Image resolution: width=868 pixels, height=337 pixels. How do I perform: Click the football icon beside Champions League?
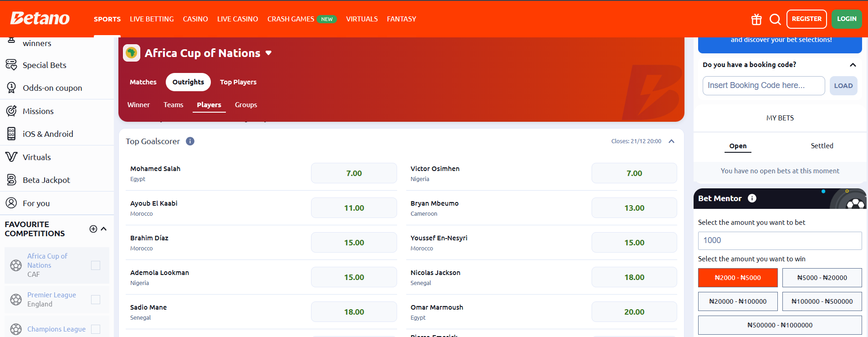coord(16,329)
